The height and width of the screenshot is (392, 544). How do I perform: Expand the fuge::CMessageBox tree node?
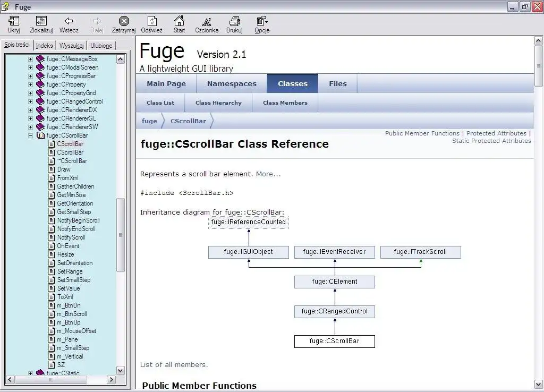(x=30, y=59)
